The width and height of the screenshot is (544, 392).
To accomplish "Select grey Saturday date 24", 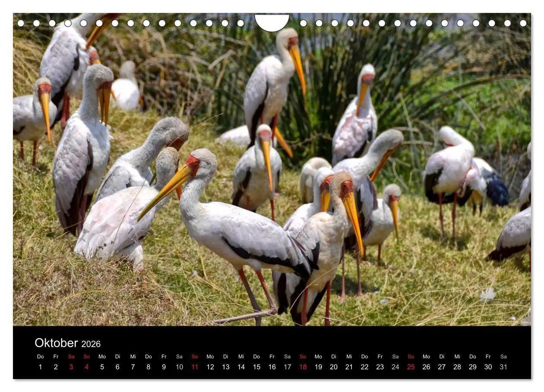I will click(395, 367).
